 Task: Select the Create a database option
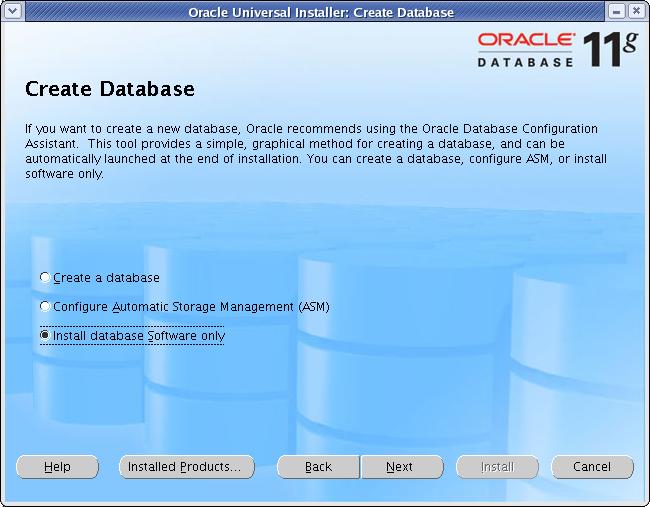point(100,277)
